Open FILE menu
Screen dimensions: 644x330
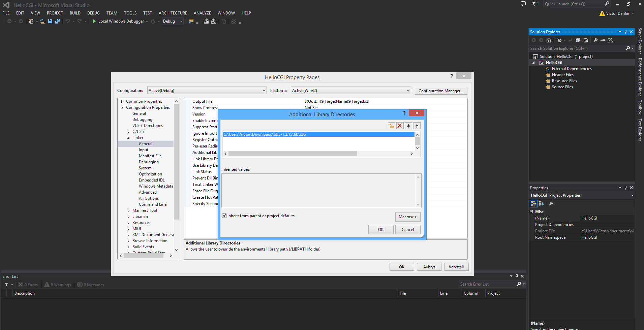(6, 13)
